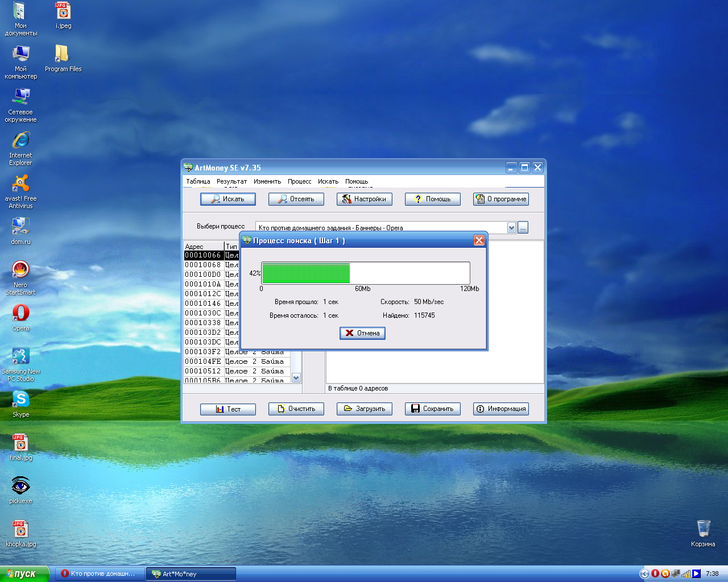
Task: Click the Тип column header
Action: click(231, 246)
